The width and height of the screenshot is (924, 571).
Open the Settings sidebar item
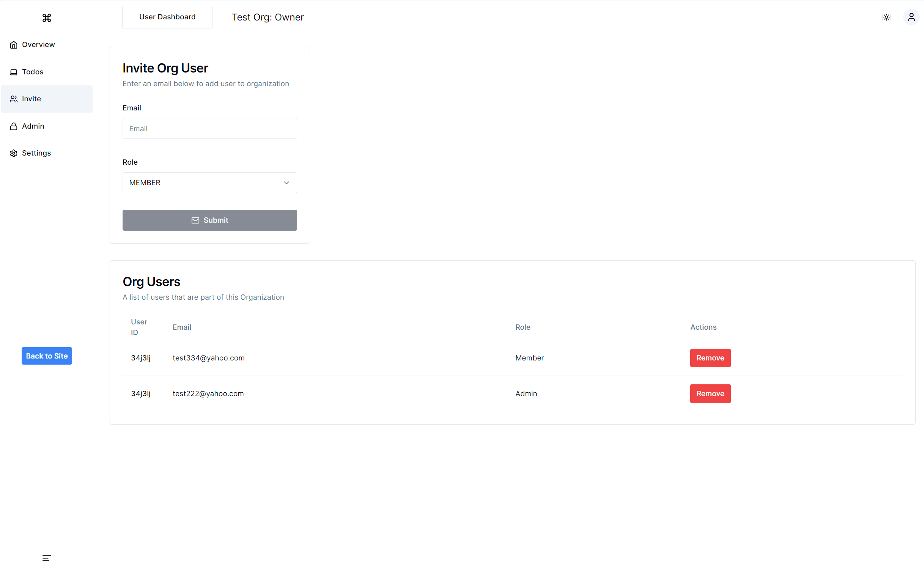point(36,153)
